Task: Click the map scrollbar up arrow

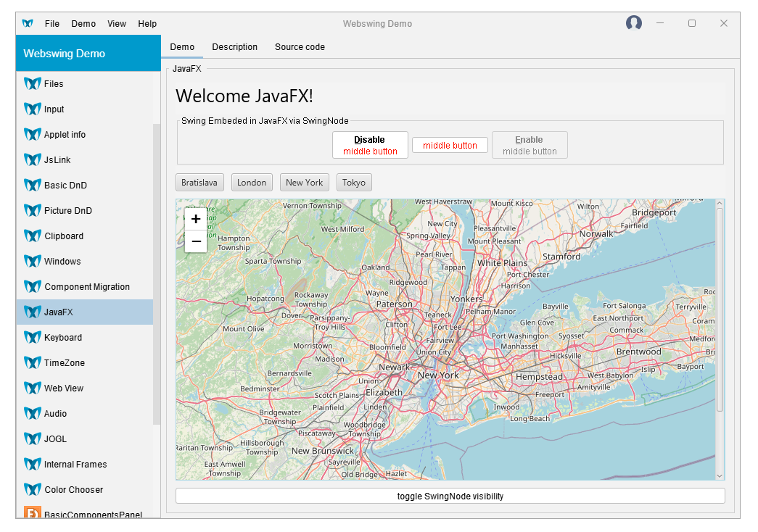Action: pos(720,204)
